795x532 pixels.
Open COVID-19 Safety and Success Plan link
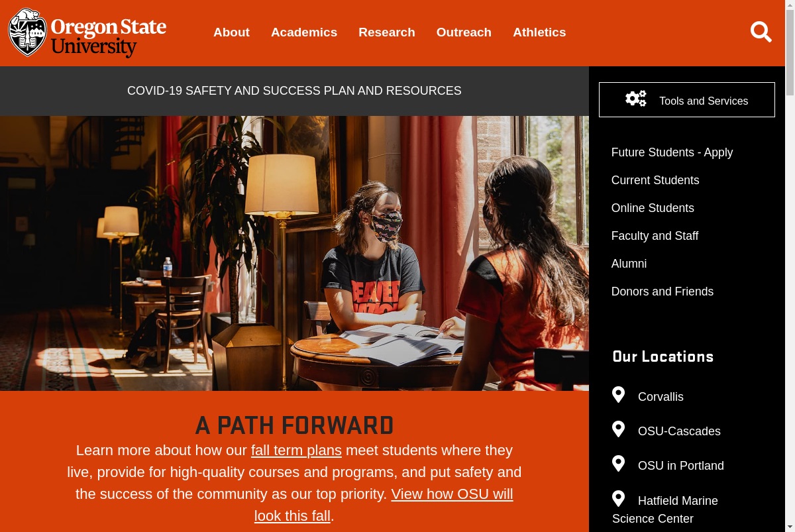[x=294, y=91]
